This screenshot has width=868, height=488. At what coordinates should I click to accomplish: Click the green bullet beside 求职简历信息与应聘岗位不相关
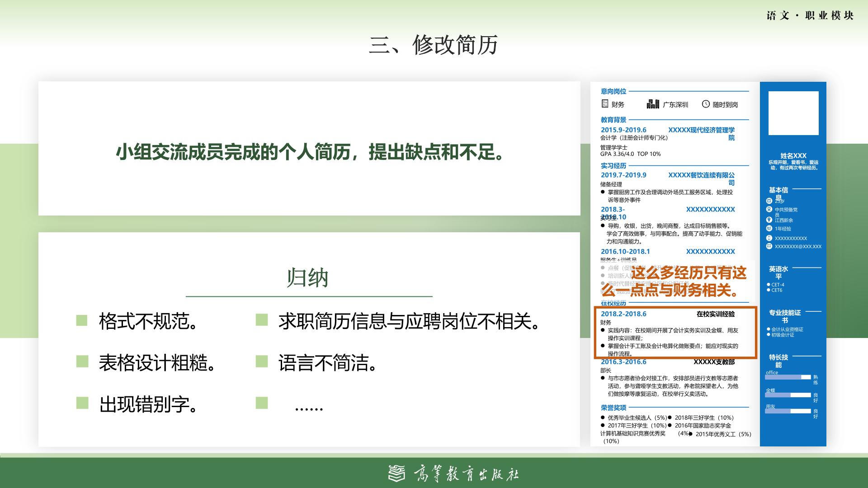click(x=261, y=320)
